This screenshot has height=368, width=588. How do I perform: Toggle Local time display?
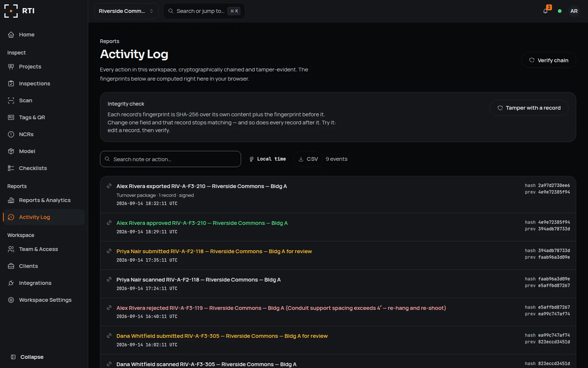[268, 159]
